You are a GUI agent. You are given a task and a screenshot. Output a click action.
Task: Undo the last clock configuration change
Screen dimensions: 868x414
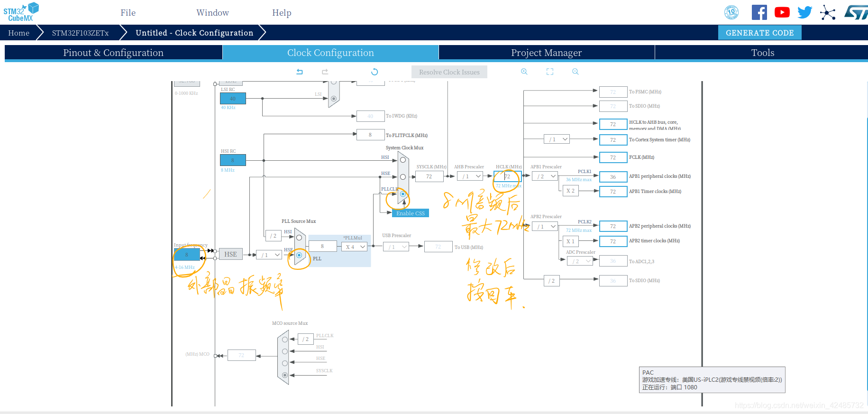coord(300,72)
